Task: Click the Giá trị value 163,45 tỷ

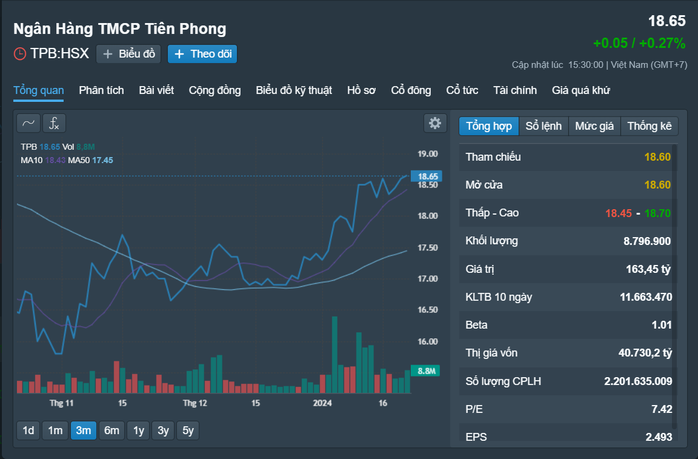Action: 648,269
